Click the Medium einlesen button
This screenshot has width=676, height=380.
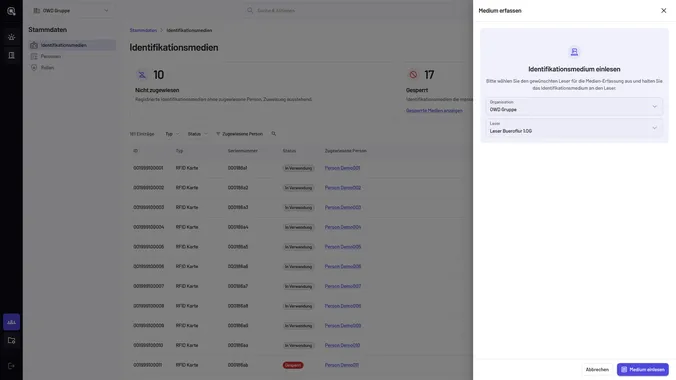(642, 370)
